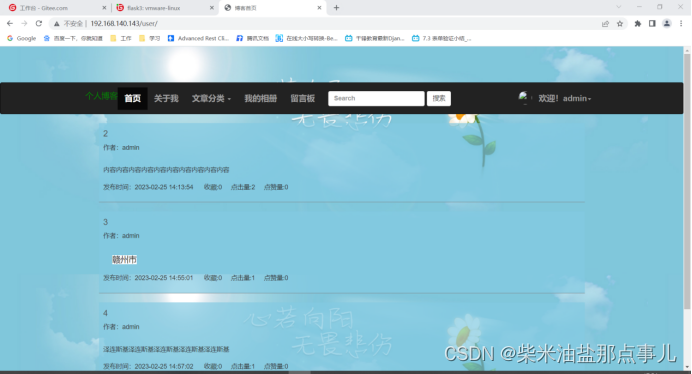Click article 2 content text 内容内容
The width and height of the screenshot is (692, 374).
[166, 170]
